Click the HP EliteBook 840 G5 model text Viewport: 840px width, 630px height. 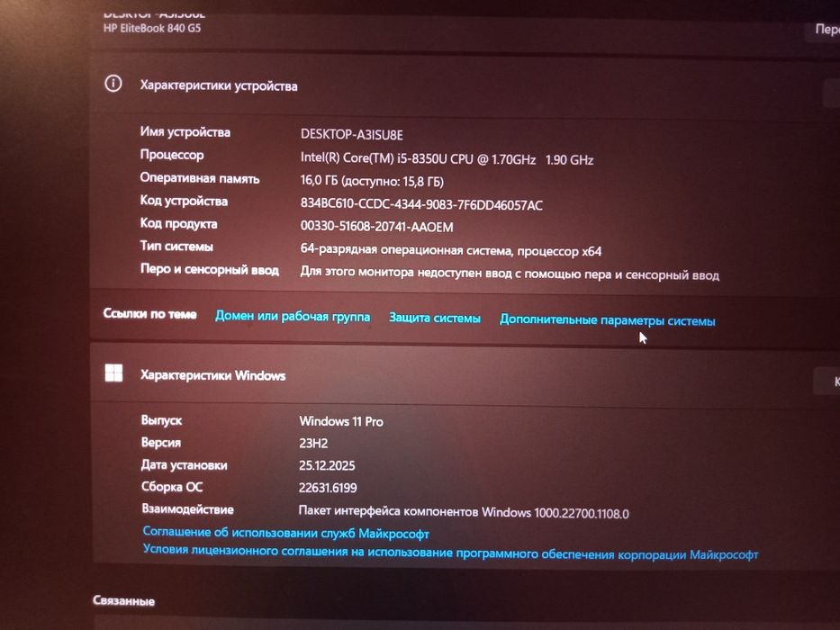[x=152, y=28]
